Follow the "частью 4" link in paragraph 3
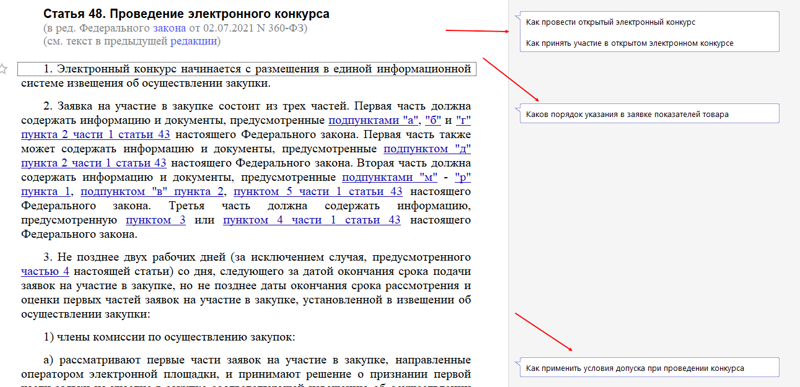The image size is (800, 387). tap(45, 271)
